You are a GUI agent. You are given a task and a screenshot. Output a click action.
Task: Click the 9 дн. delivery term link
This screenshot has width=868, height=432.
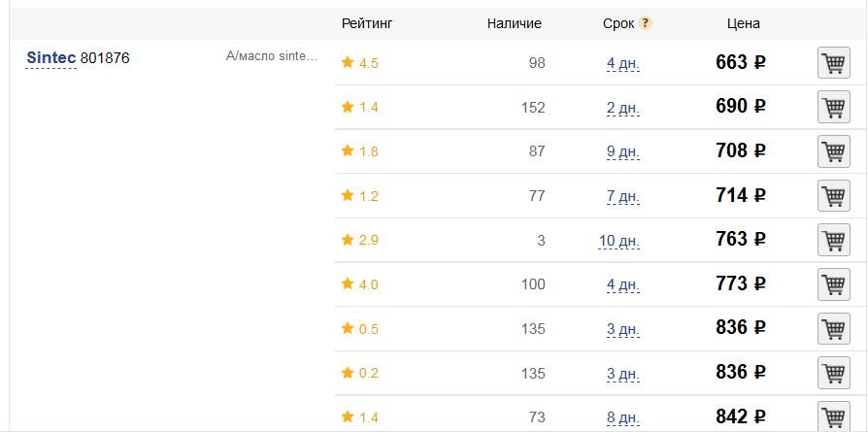pyautogui.click(x=622, y=152)
